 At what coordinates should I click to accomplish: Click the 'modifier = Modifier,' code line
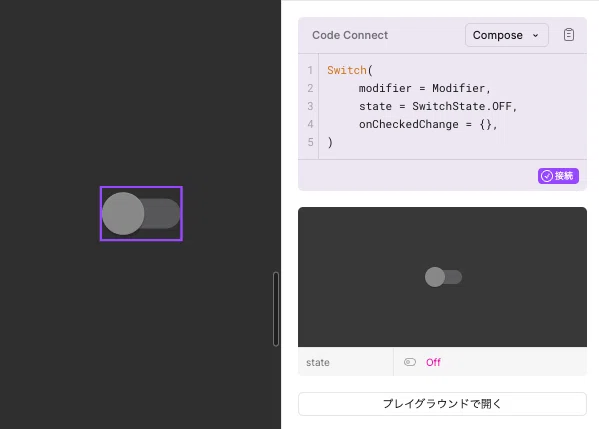point(424,88)
